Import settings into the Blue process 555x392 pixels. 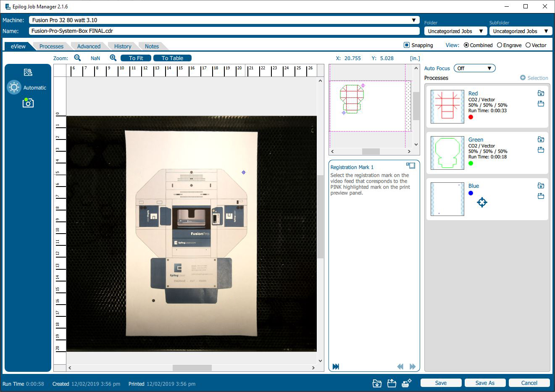click(541, 186)
